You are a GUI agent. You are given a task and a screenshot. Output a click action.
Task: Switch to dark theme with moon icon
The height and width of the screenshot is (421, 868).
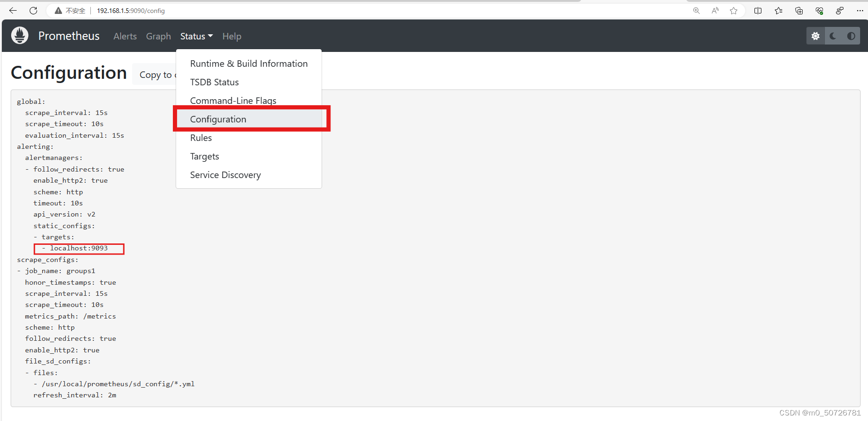point(833,36)
